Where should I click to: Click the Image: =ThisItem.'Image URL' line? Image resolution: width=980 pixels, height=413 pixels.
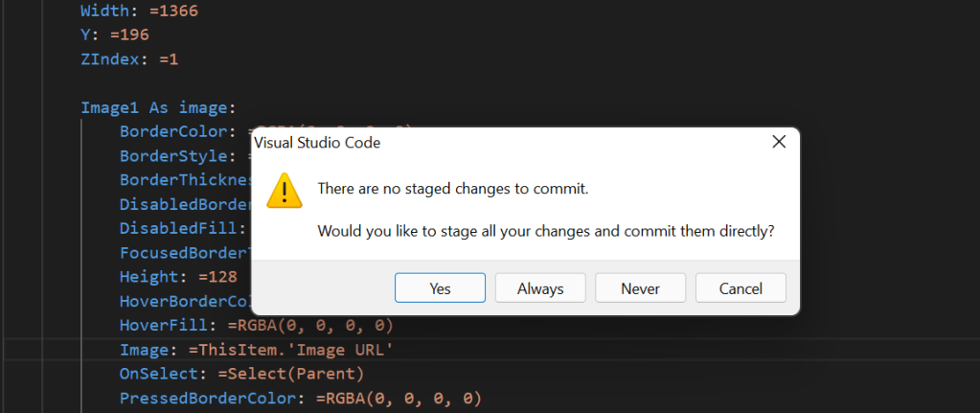tap(256, 349)
